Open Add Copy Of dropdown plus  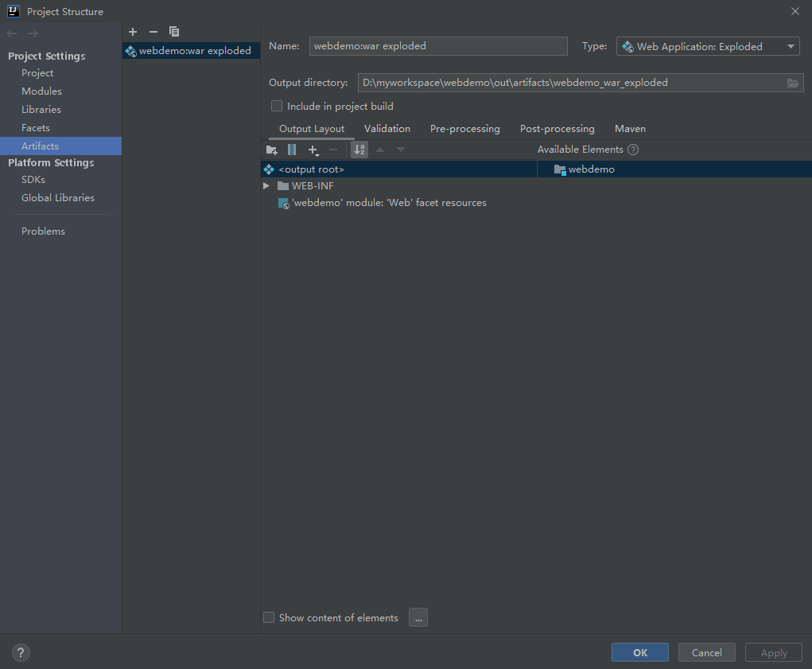click(x=313, y=150)
